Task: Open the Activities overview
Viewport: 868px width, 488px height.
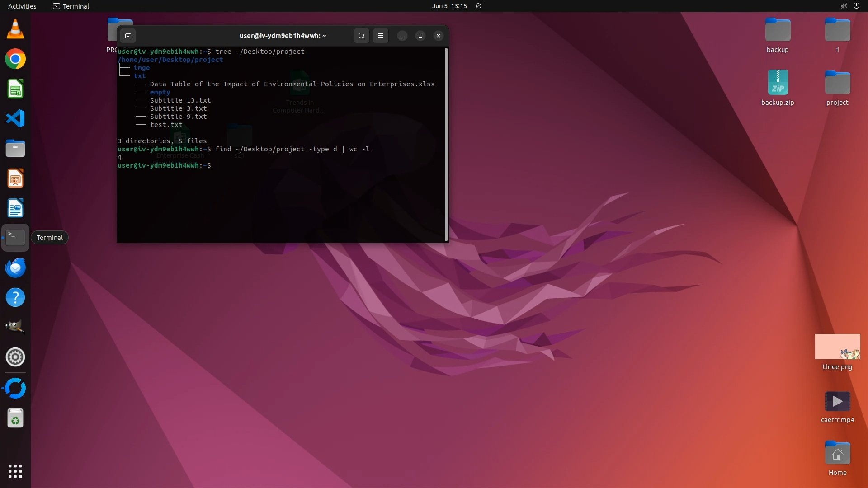Action: coord(22,6)
